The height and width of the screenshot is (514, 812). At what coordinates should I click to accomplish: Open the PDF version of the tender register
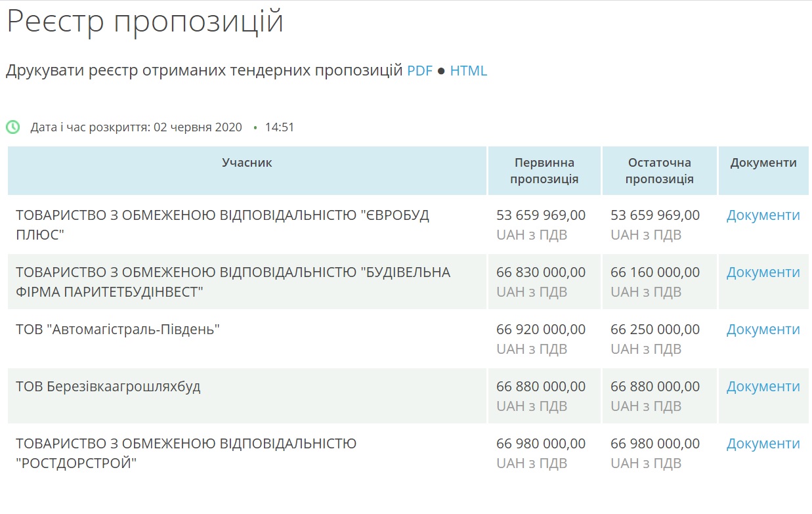[x=420, y=71]
